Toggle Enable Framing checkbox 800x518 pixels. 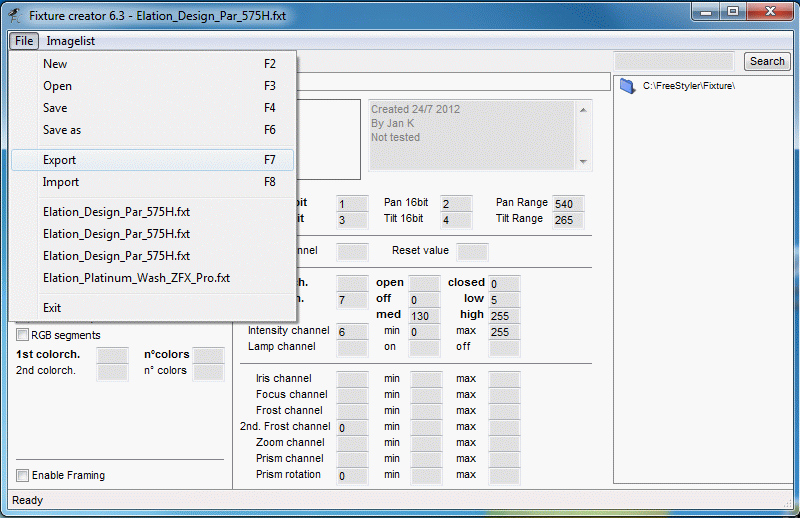(22, 475)
